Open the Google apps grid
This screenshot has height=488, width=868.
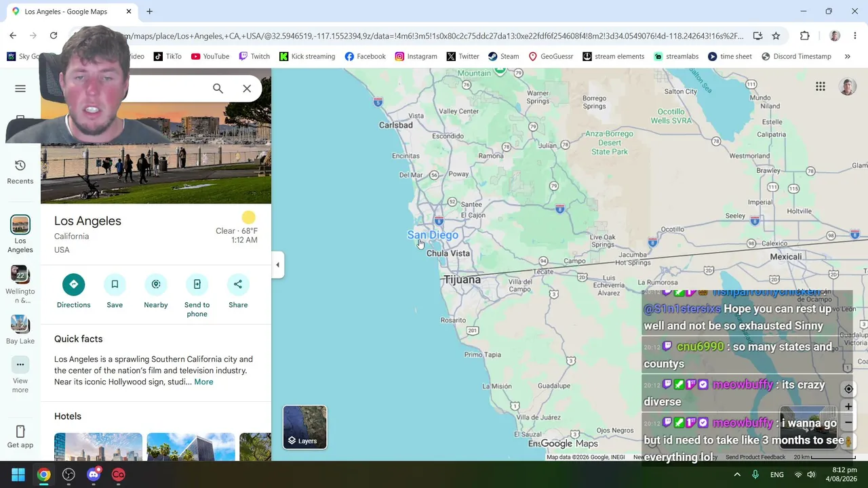pos(821,86)
